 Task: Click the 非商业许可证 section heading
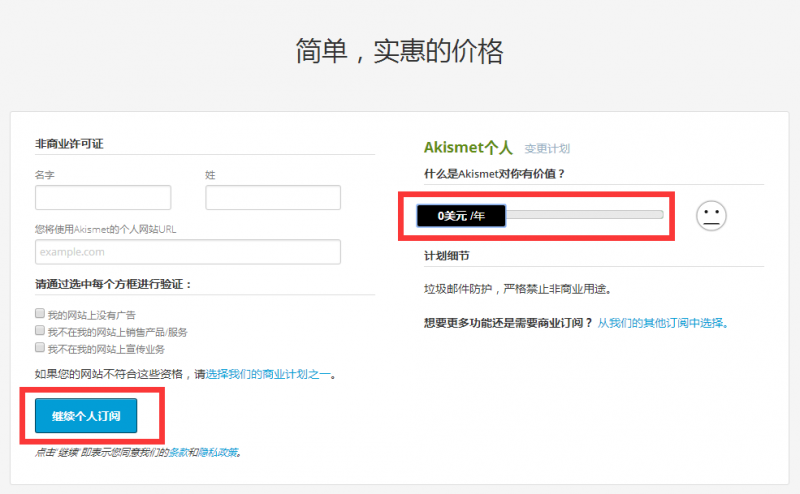click(x=69, y=143)
